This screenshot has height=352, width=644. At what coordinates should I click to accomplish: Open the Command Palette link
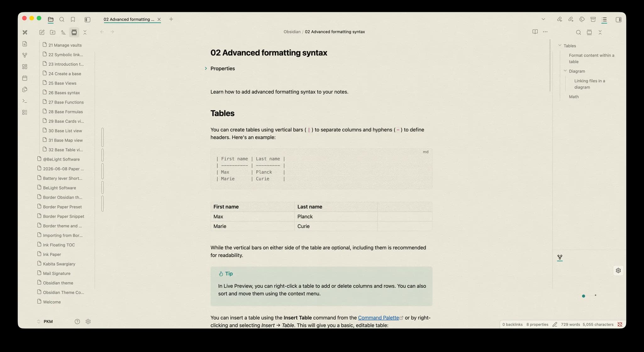click(x=378, y=318)
